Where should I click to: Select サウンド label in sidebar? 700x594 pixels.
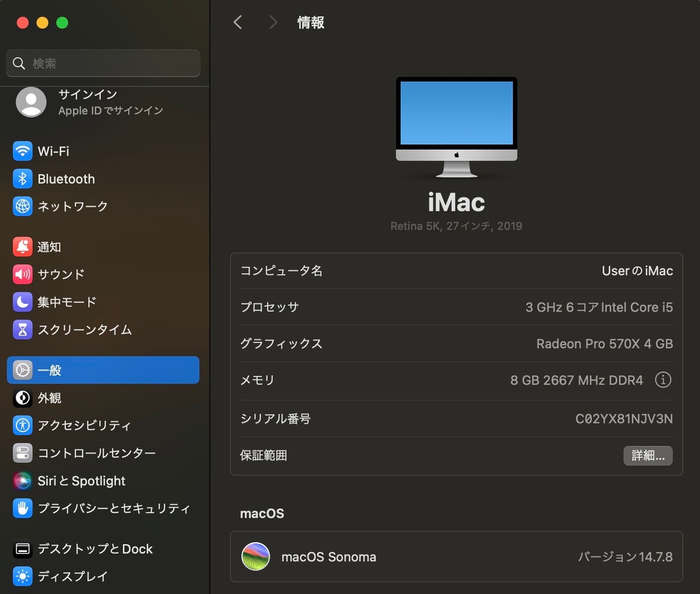coord(61,274)
